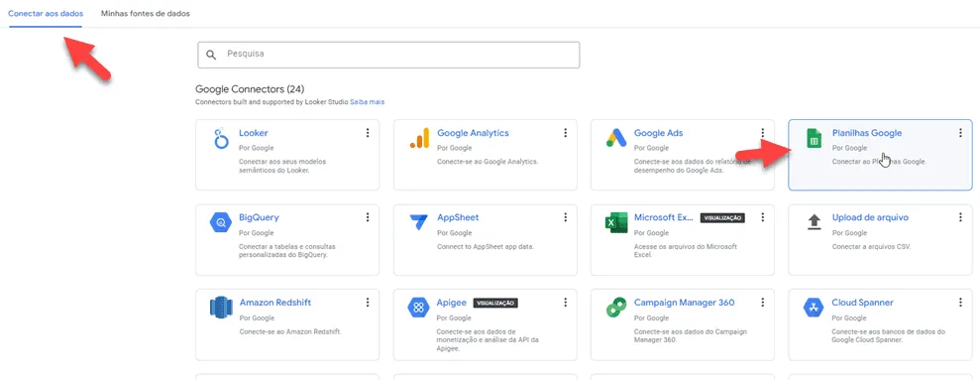Viewport: 980px width, 380px height.
Task: Click the VISUALIZAÇÃO badge on Apigee
Action: tap(495, 303)
